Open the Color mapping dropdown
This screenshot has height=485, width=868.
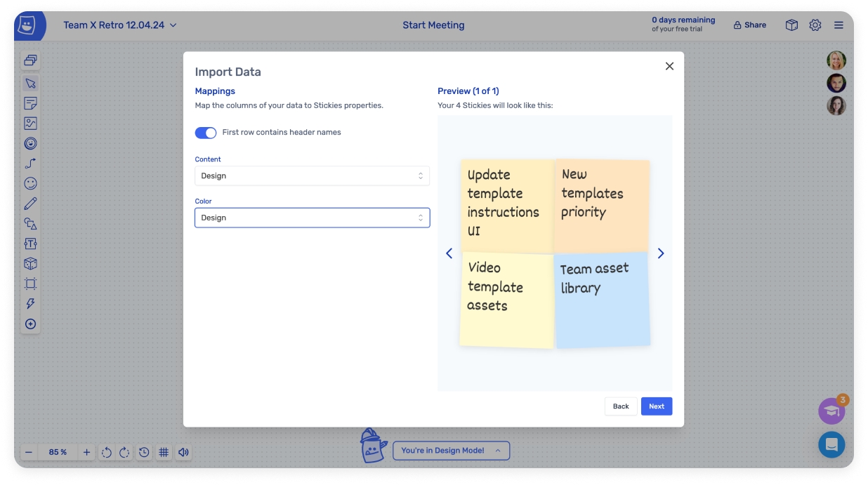(x=312, y=218)
